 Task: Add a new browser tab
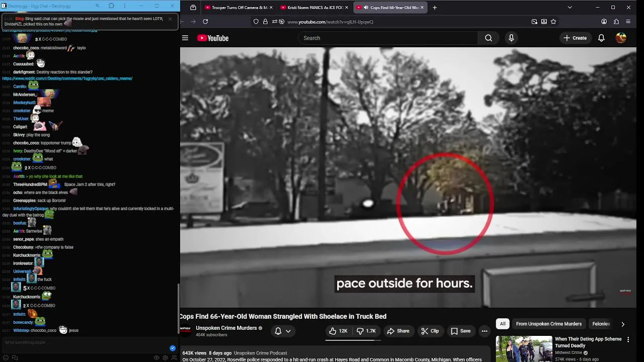coord(435,8)
